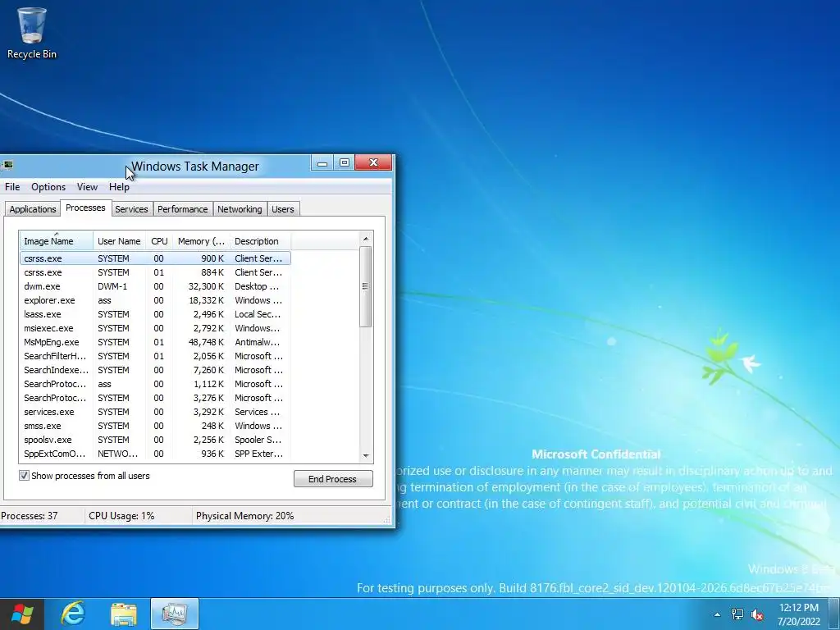Click the Show Desktop strip beside the clock

(x=834, y=614)
